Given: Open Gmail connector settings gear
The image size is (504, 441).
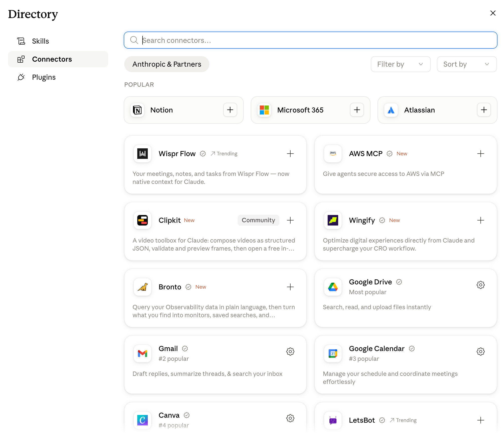Looking at the screenshot, I should coord(290,352).
